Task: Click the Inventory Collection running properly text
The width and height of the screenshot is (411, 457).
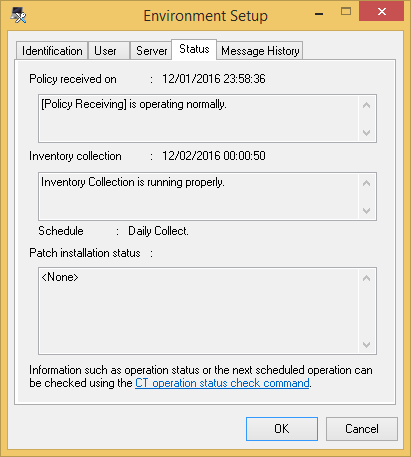Action: tap(133, 182)
